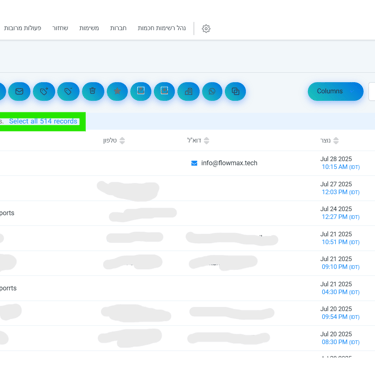
Task: Click the WhatsApp icon in toolbar
Action: pos(212,91)
